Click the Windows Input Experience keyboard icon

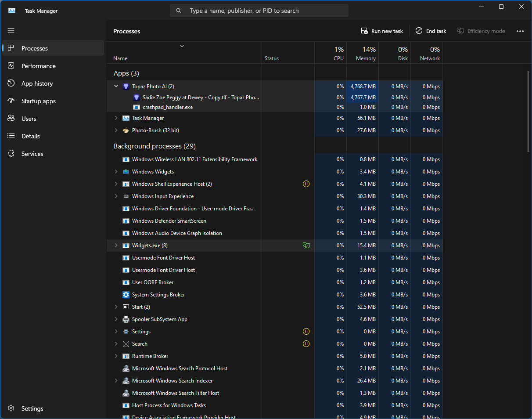(x=126, y=196)
